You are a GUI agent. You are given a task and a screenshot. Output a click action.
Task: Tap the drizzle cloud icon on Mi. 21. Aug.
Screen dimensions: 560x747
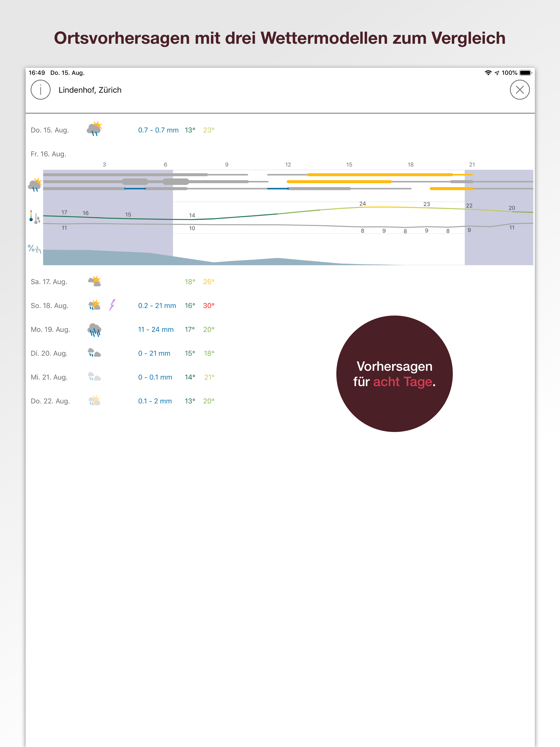[95, 377]
